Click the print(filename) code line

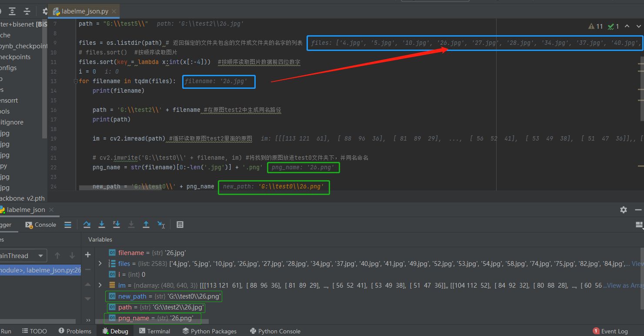[118, 91]
